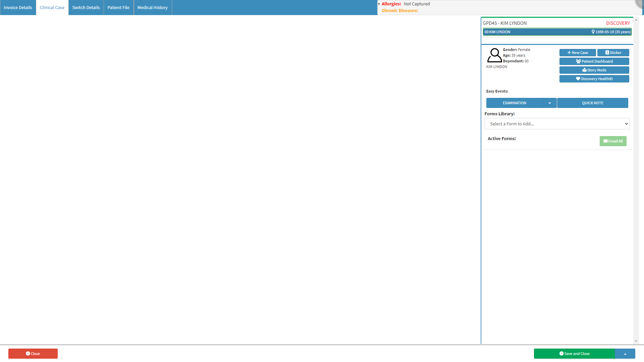Select the 00 KIM LYNDON patient bar
The height and width of the screenshot is (362, 644).
click(557, 32)
